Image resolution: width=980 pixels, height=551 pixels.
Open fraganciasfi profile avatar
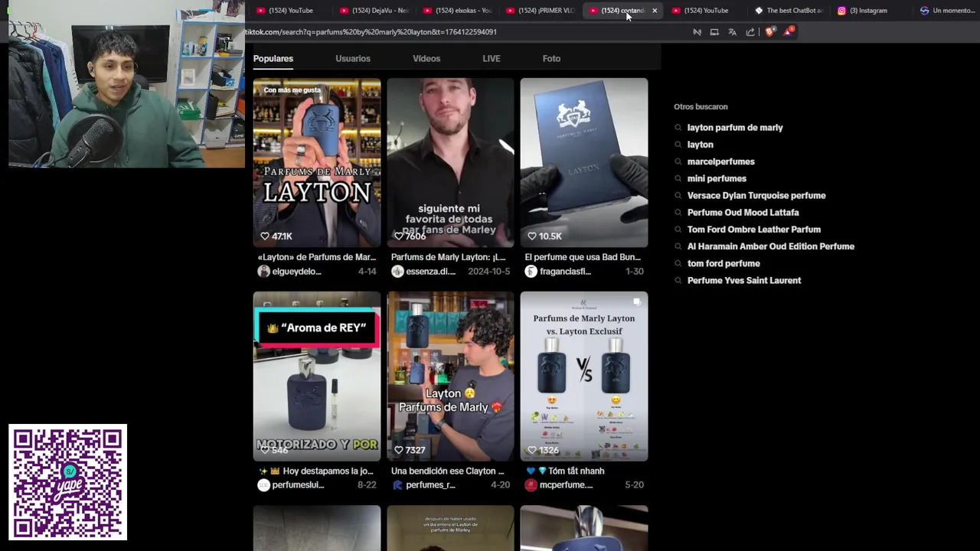[x=531, y=272]
